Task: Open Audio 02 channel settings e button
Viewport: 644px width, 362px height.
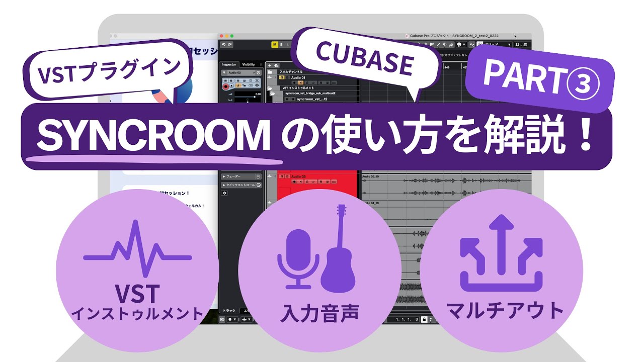Action: click(x=258, y=73)
